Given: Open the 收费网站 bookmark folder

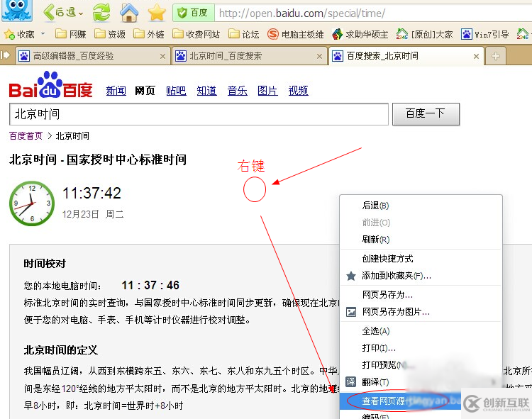Looking at the screenshot, I should click(x=196, y=34).
